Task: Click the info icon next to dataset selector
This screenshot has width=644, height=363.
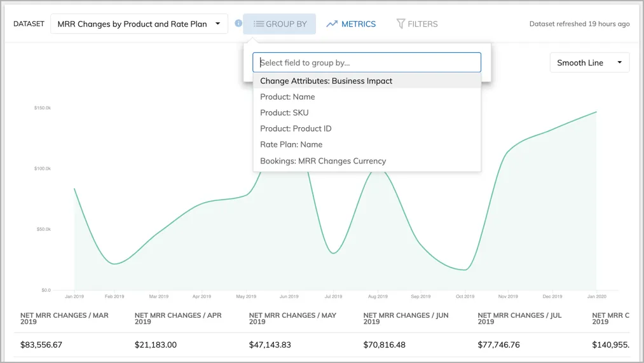Action: point(238,24)
